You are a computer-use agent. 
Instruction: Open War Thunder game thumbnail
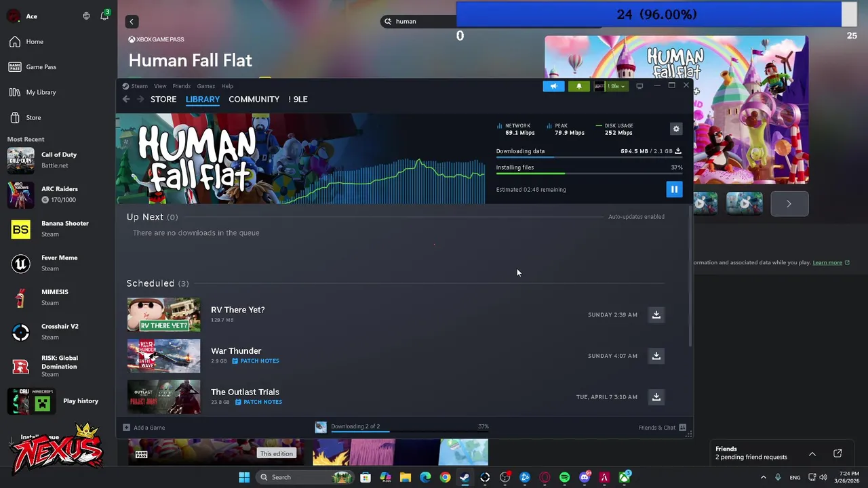pyautogui.click(x=163, y=356)
